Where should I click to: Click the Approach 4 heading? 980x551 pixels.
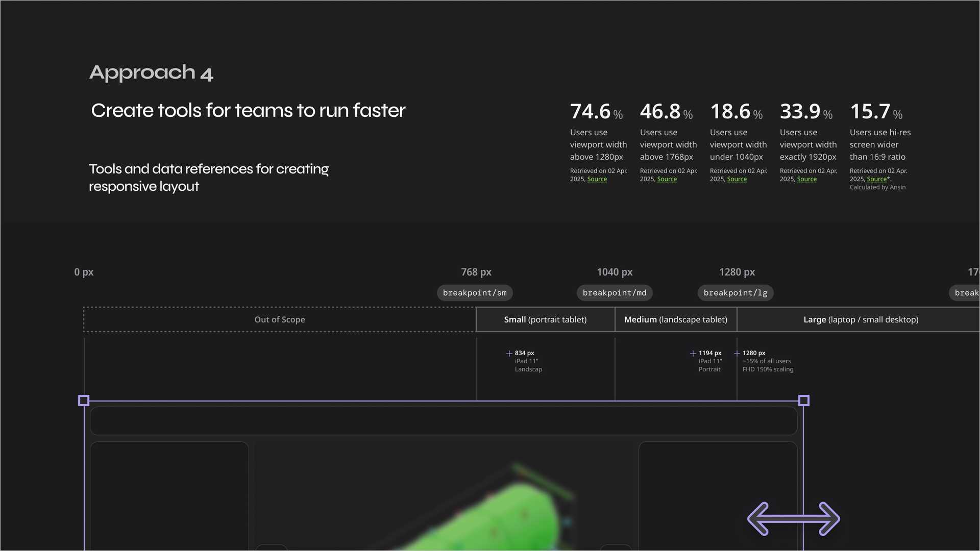[x=151, y=73]
